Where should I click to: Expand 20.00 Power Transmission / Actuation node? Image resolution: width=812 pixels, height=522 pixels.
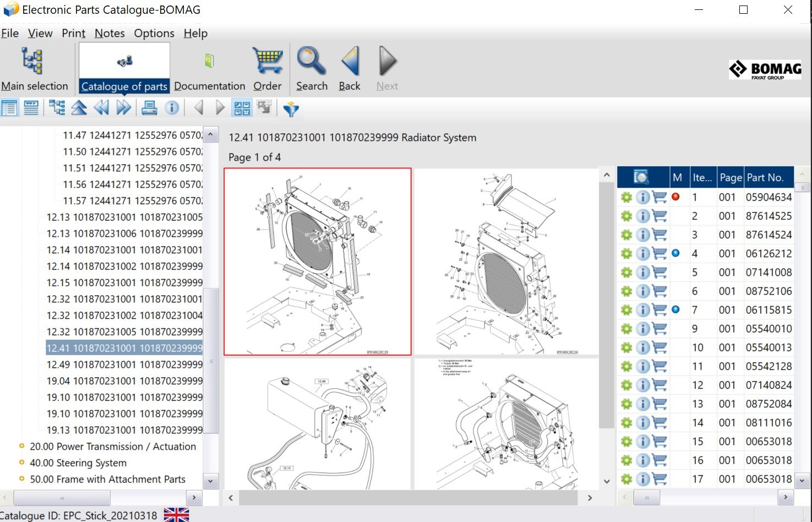pos(22,447)
